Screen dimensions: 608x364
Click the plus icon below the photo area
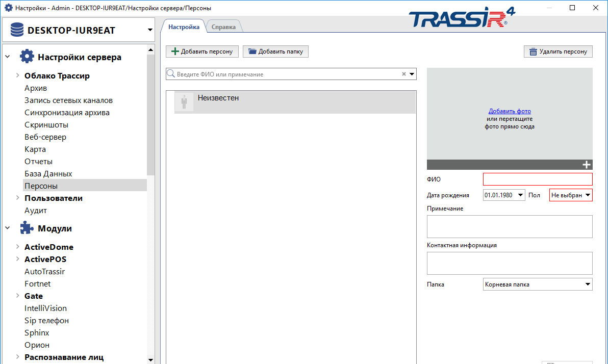point(587,165)
